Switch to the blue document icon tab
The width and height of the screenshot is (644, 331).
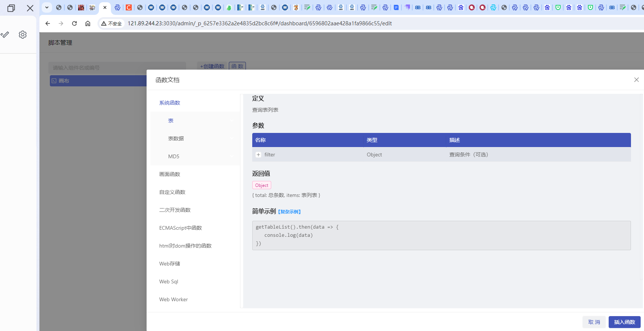click(x=396, y=7)
